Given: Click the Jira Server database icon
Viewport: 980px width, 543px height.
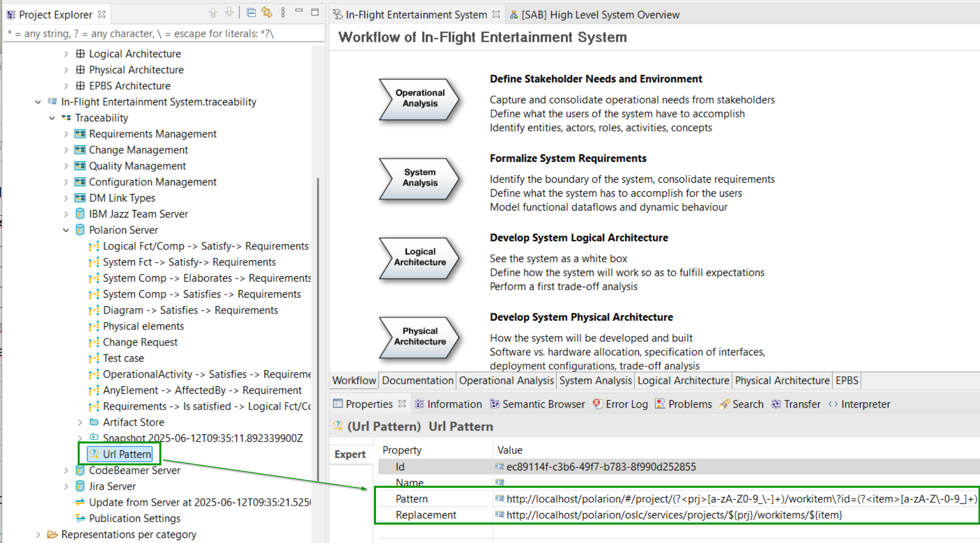Looking at the screenshot, I should (x=80, y=486).
